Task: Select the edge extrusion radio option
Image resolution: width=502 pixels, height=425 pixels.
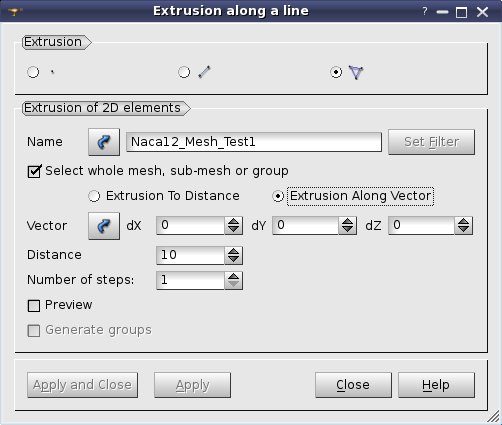Action: pos(184,72)
